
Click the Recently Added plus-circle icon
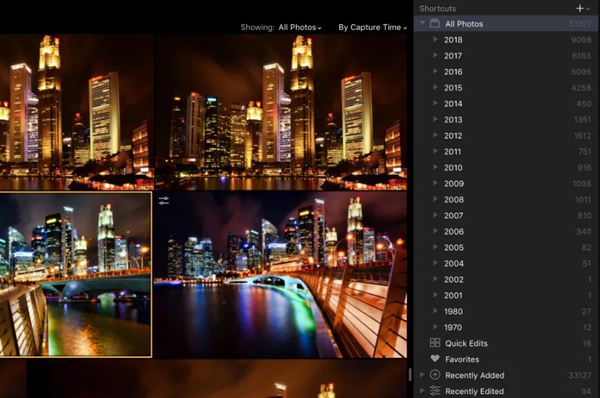pos(435,375)
